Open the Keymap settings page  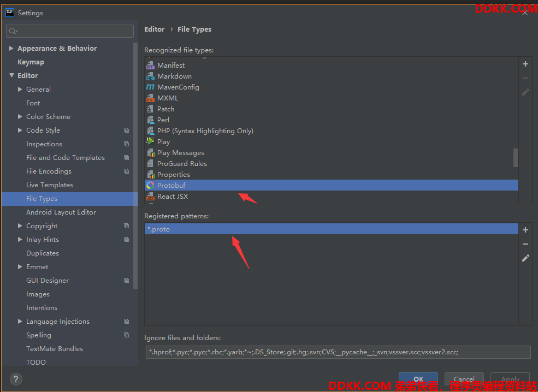(x=31, y=62)
